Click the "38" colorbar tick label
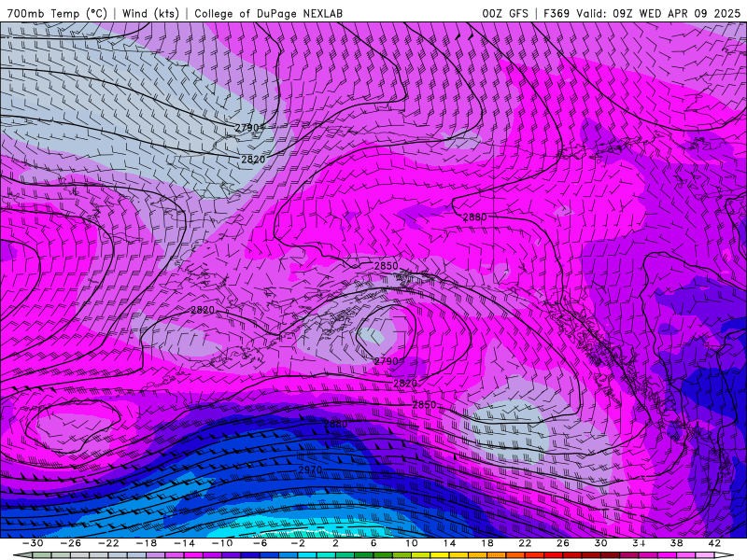This screenshot has width=747, height=560. click(x=676, y=543)
